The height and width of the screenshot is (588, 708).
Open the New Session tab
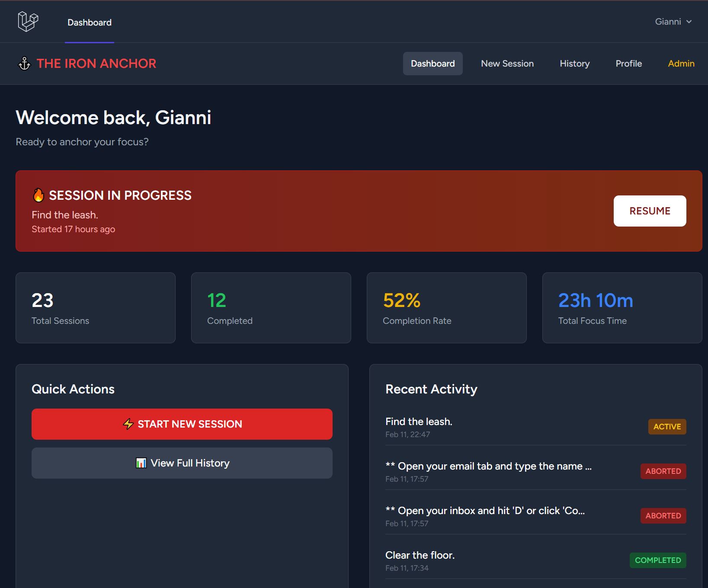[507, 64]
